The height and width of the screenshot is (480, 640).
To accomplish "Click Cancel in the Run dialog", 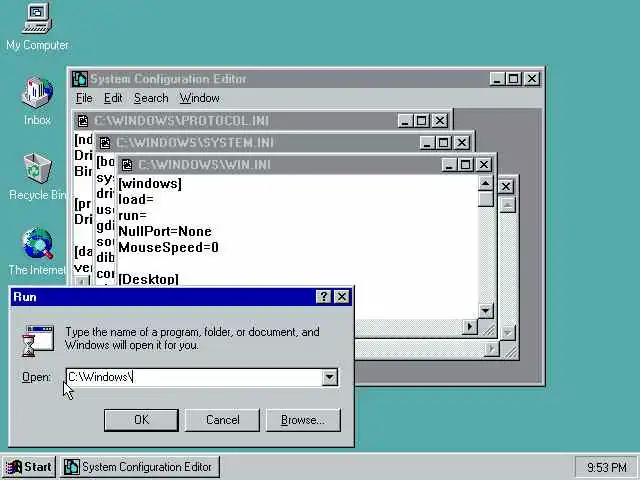I will point(222,420).
